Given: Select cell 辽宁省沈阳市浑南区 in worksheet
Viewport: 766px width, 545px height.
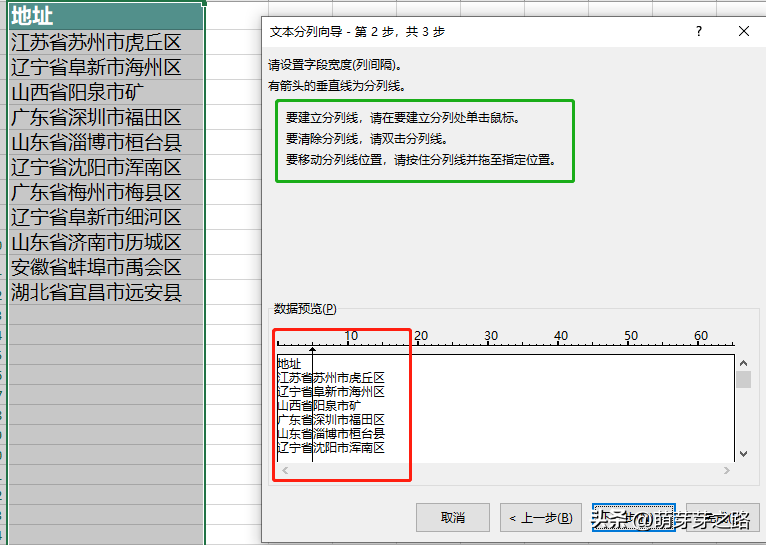Looking at the screenshot, I should pos(106,167).
